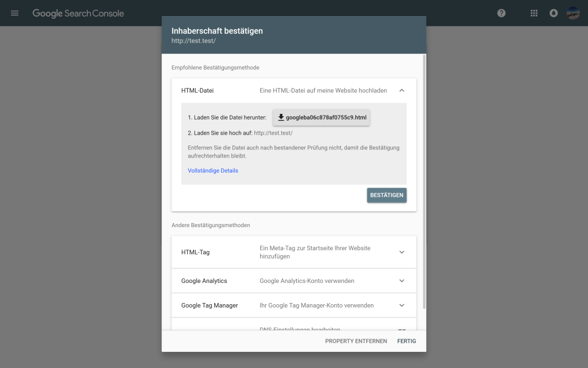Expand the DNS-Einstellungen verification method
The image size is (588, 368).
click(401, 329)
